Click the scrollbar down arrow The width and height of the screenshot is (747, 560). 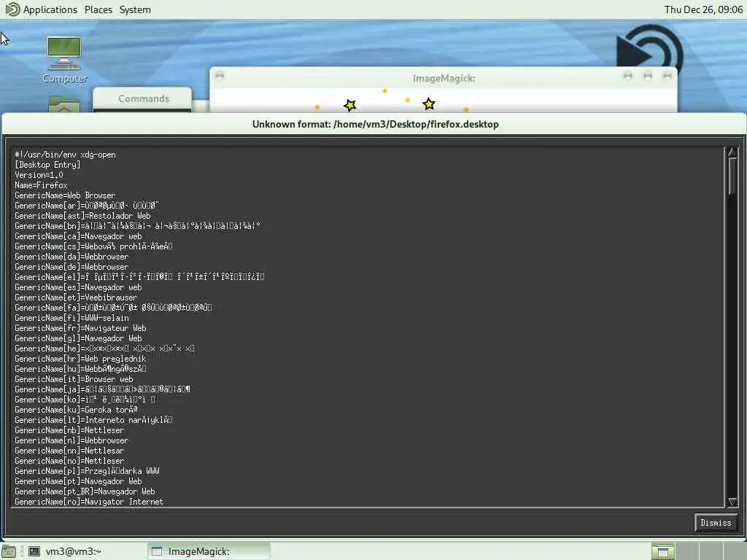pyautogui.click(x=732, y=502)
